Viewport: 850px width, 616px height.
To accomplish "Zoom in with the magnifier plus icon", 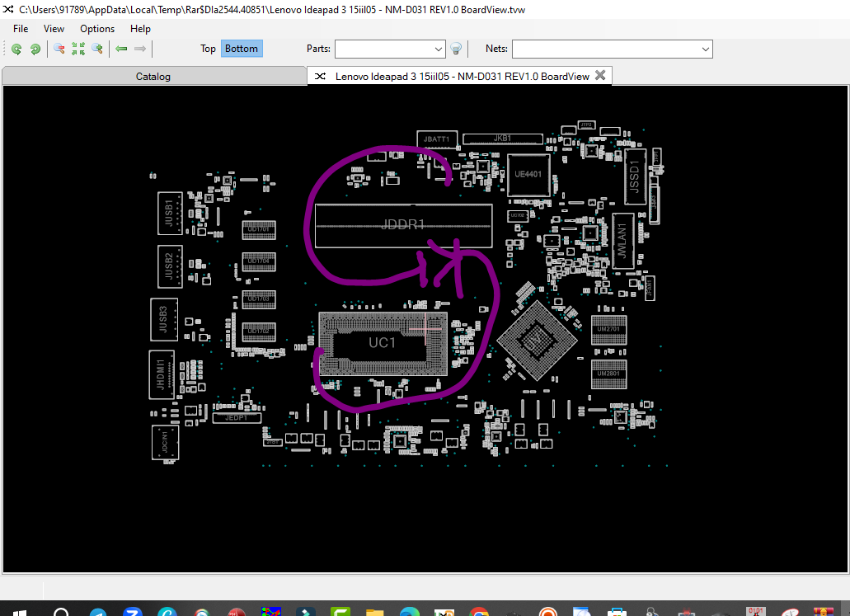I will (x=97, y=49).
